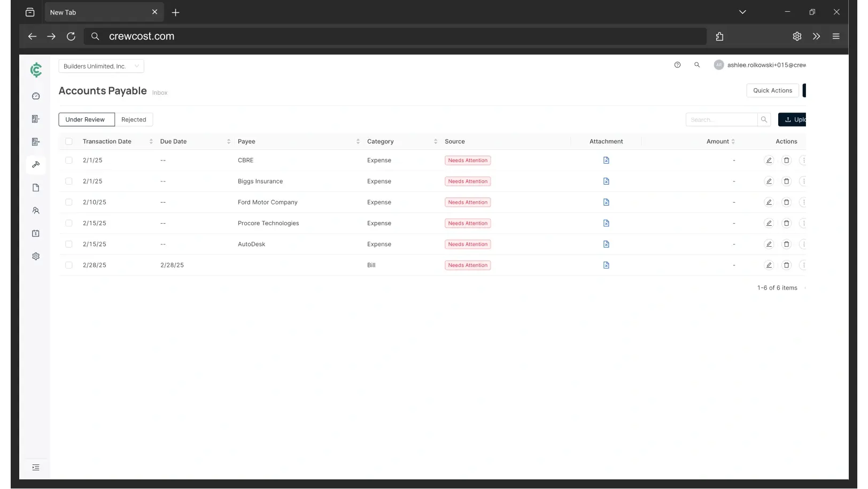Open the Dashboard speedometer icon in sidebar
Viewport: 868px width, 489px height.
35,96
